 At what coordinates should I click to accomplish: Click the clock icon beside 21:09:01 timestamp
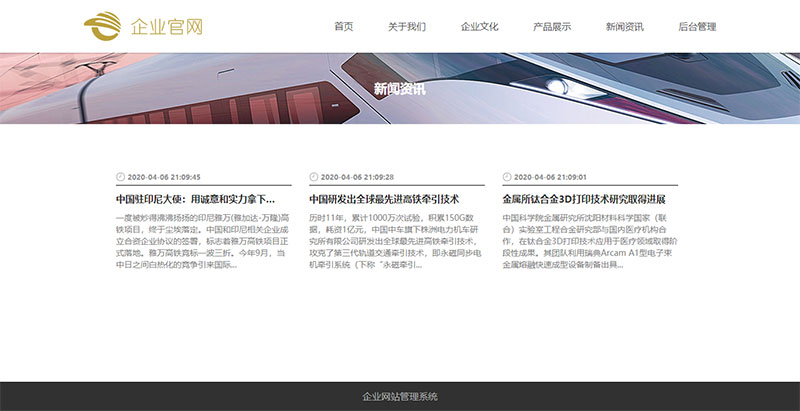506,176
